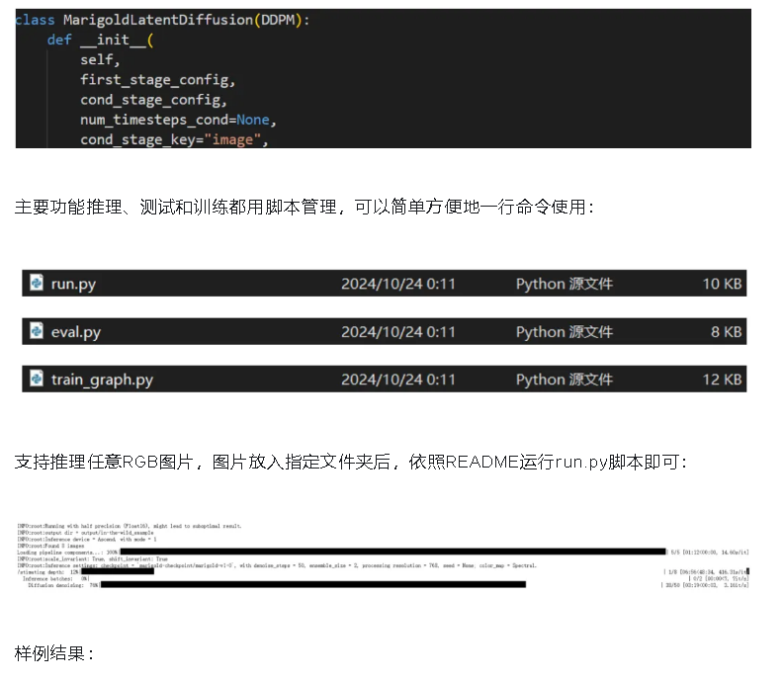
Task: Click the 样例结果 heading text
Action: tap(54, 654)
